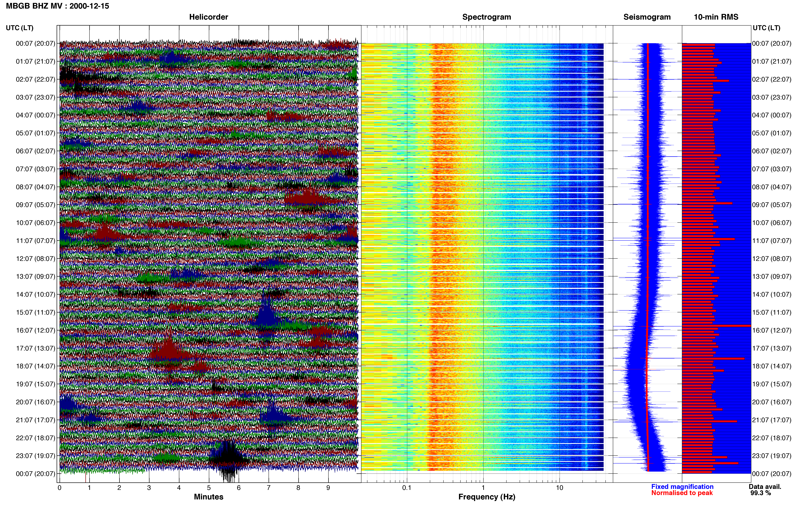Click the large black event near 23:07 helicorder
The image size is (812, 508).
click(x=229, y=460)
